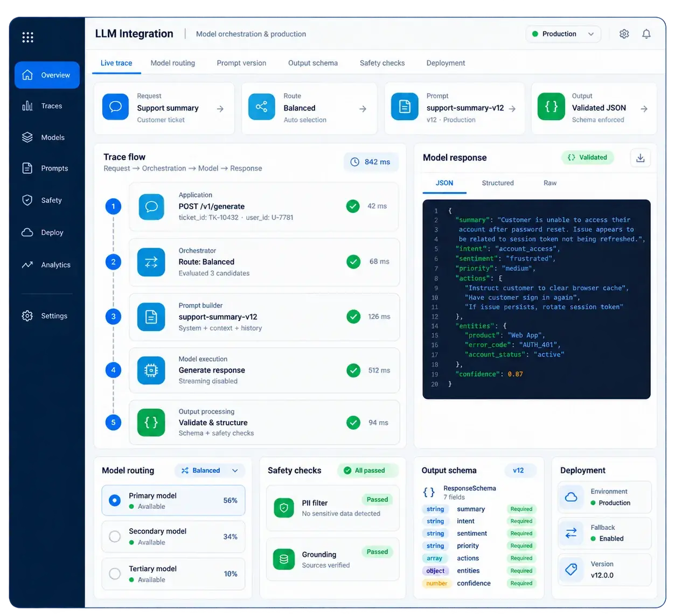Open Output Validated JSON card arrow
The width and height of the screenshot is (675, 616).
644,109
